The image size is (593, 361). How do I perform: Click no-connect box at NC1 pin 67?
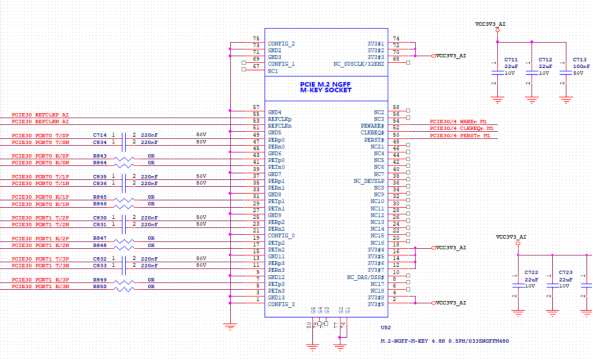(x=244, y=70)
